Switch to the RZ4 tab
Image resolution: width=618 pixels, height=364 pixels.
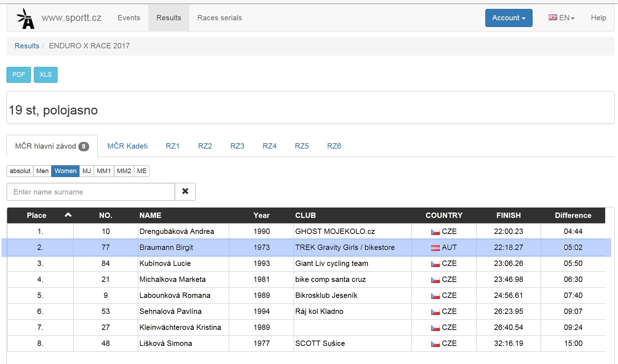click(x=270, y=146)
